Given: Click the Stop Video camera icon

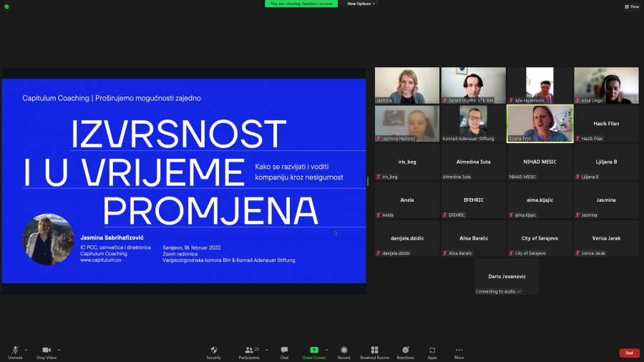Looking at the screenshot, I should click(47, 350).
